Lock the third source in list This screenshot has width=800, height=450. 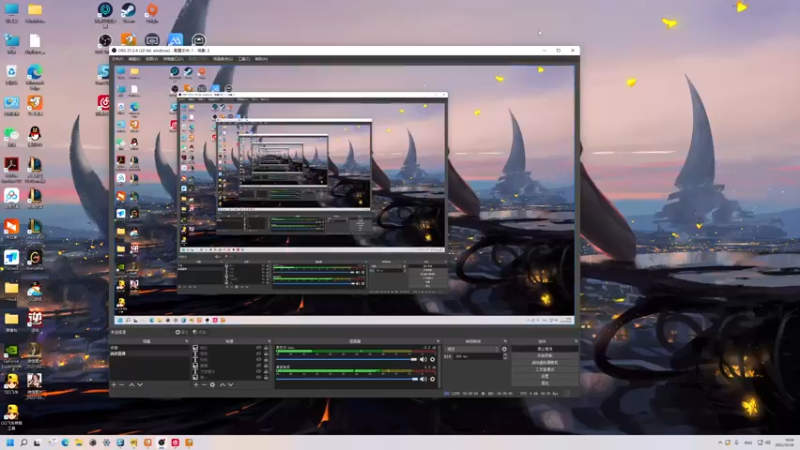coord(266,360)
